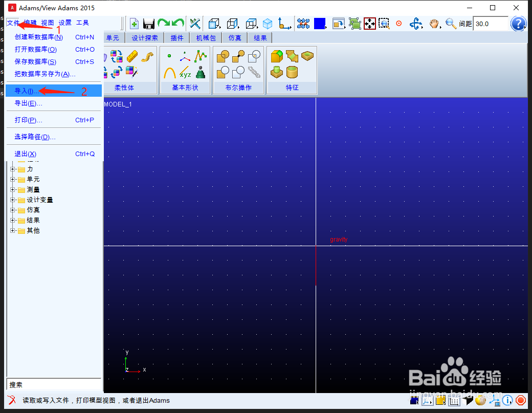Switch to the 结果 tab
This screenshot has height=413, width=532.
(260, 38)
